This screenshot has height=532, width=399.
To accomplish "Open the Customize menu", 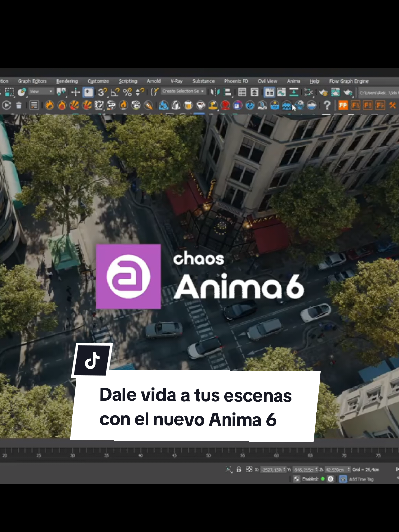I will [x=98, y=81].
